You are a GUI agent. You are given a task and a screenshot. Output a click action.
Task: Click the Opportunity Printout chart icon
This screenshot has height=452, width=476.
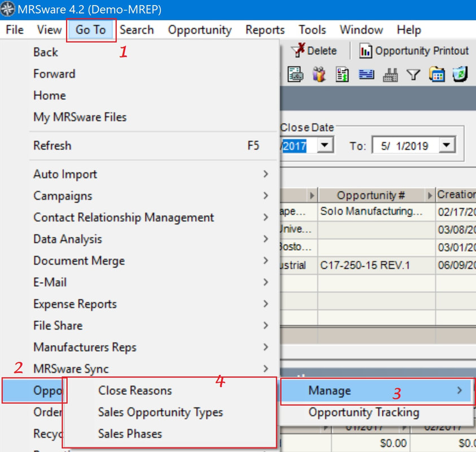tap(365, 50)
